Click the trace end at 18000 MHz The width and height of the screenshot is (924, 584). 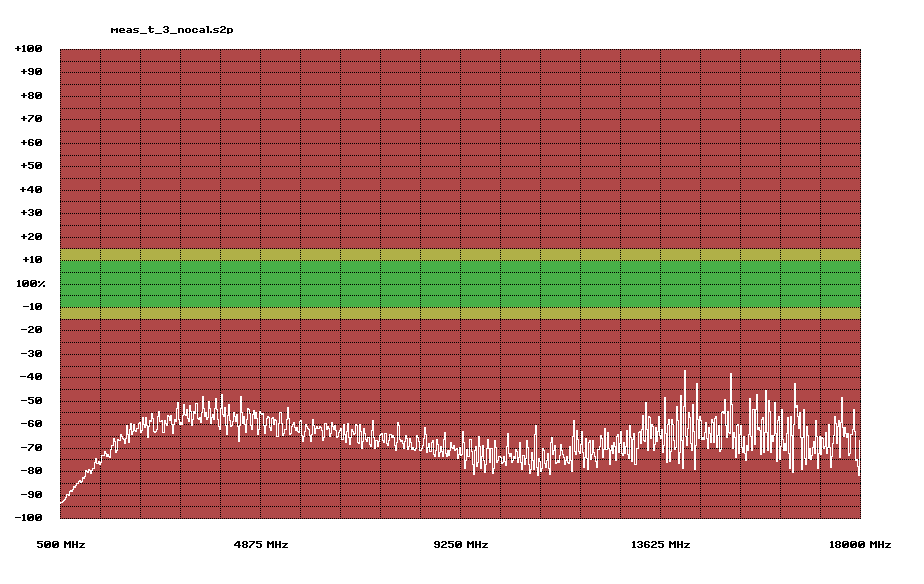click(859, 470)
